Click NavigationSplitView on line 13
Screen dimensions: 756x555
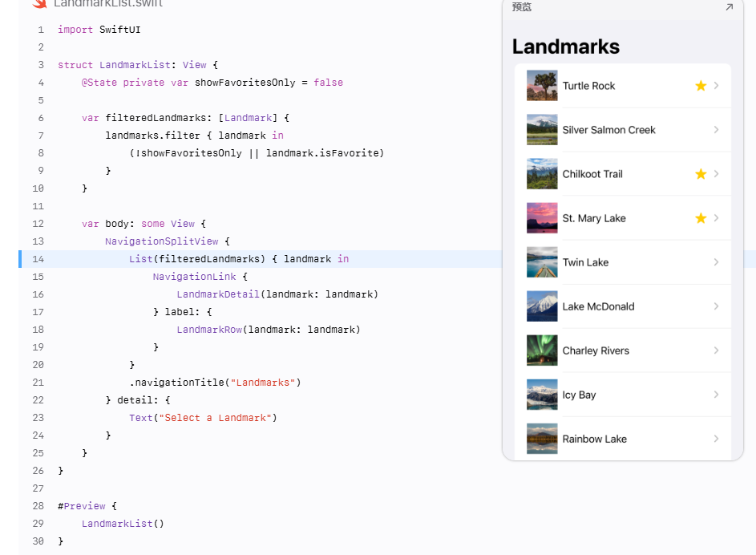(x=161, y=241)
